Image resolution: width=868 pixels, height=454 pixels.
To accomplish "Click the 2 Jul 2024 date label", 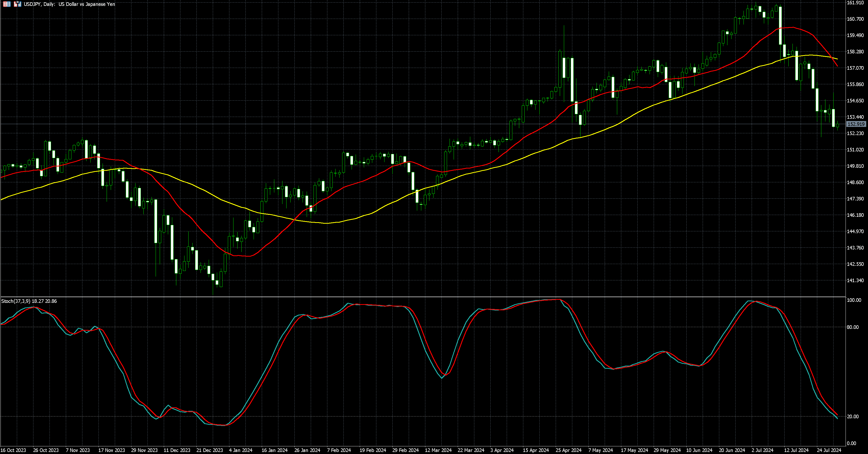I will (x=763, y=450).
